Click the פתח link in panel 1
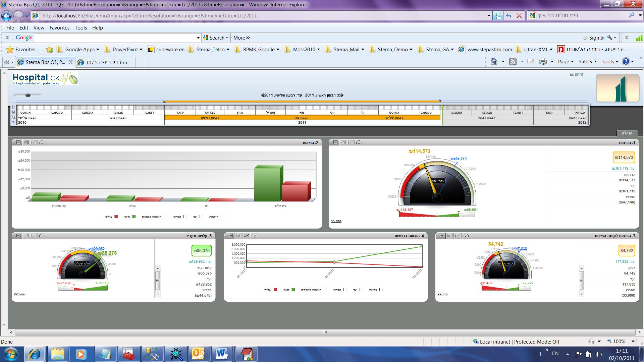The height and width of the screenshot is (362, 644). 336,221
